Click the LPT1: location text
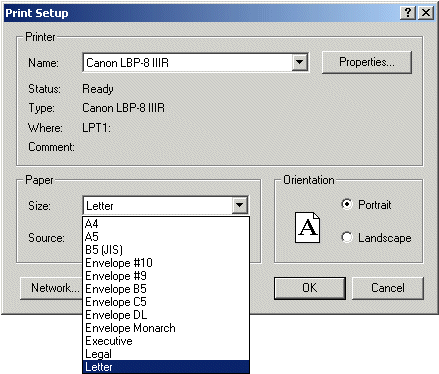439x374 pixels. point(96,128)
